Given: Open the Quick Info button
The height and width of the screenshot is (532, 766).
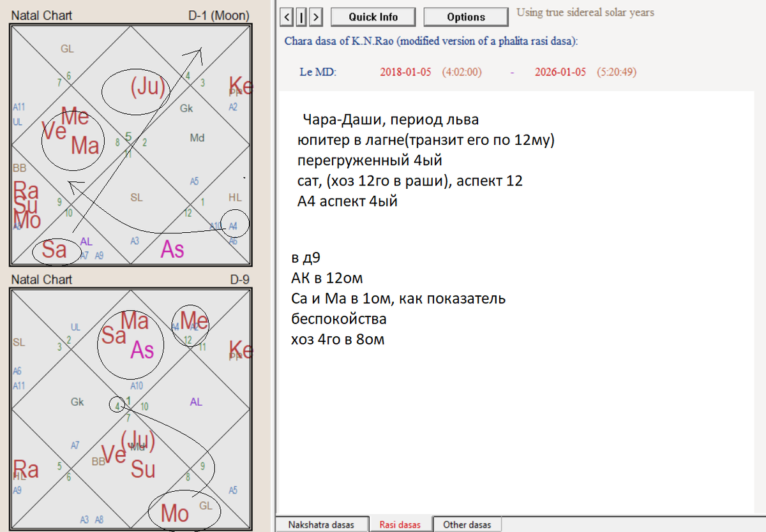Looking at the screenshot, I should (373, 17).
